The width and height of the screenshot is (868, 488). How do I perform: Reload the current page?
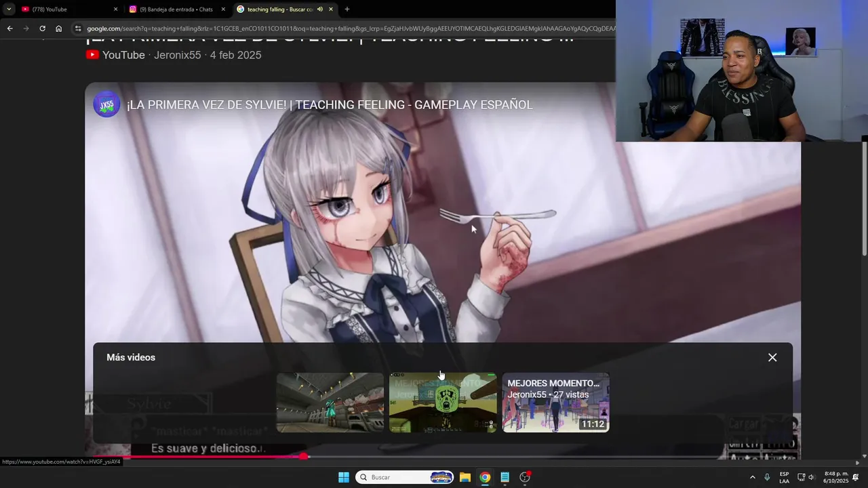pos(42,28)
